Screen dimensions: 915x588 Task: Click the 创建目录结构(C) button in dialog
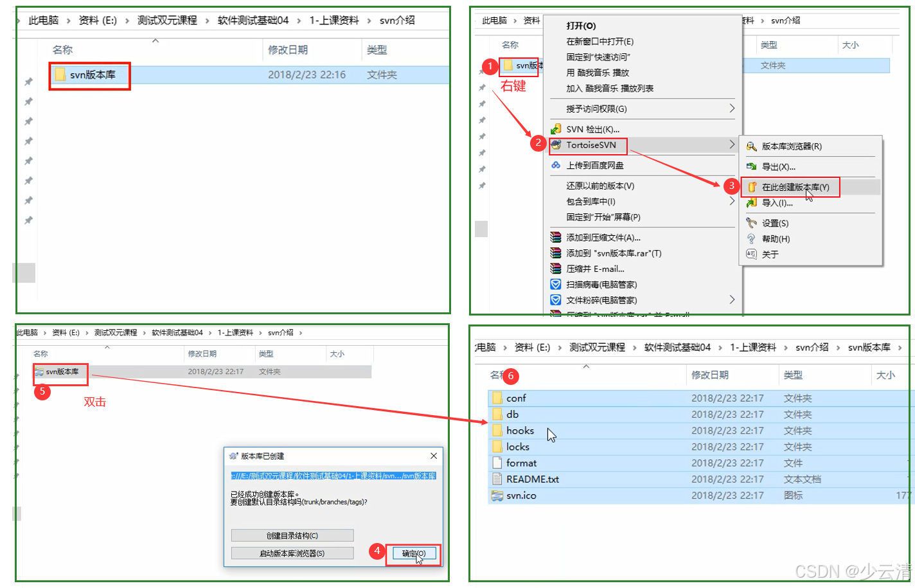click(292, 535)
